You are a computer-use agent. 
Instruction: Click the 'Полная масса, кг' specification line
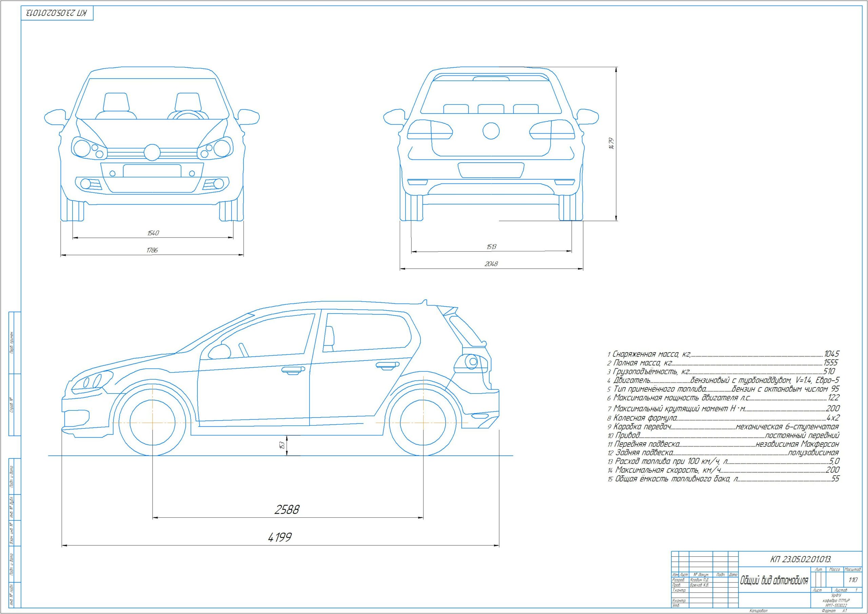(x=723, y=363)
